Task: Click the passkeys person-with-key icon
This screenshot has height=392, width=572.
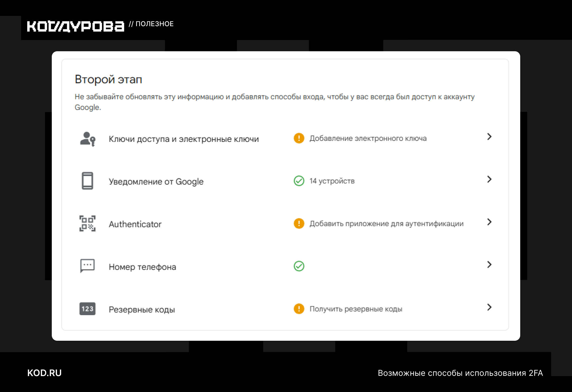Action: coord(88,139)
